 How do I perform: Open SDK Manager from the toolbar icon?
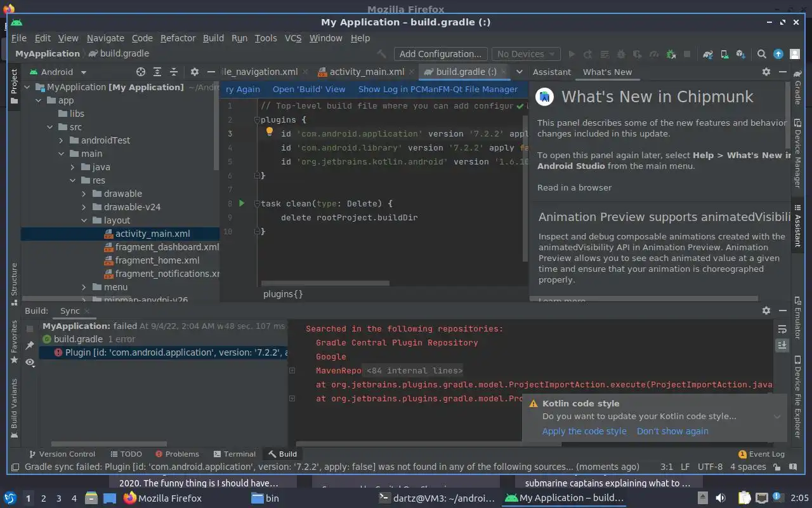740,54
